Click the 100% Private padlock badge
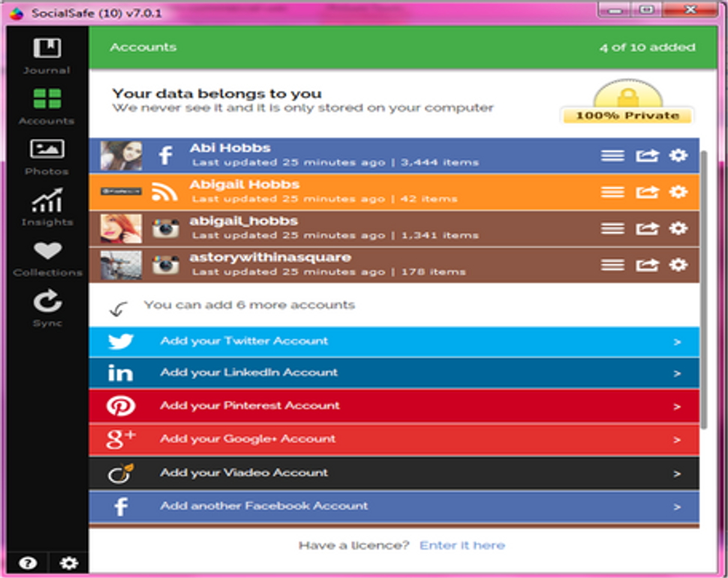Viewport: 728px width, 578px height. point(627,101)
